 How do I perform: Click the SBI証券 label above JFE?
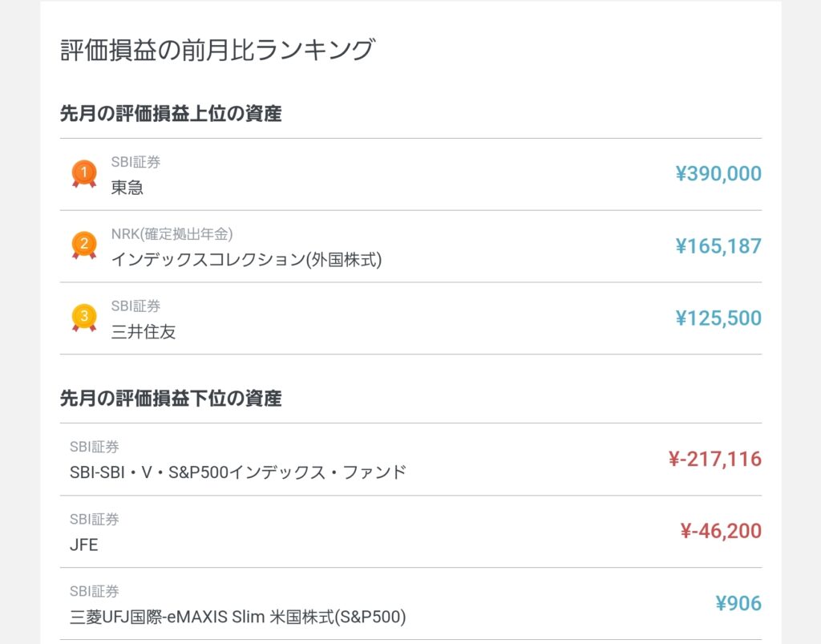tap(94, 520)
